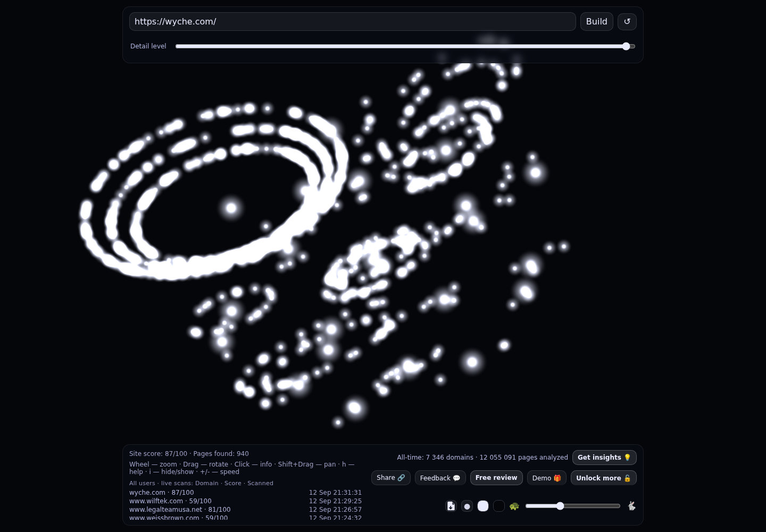Click the round record dot button

(x=467, y=506)
